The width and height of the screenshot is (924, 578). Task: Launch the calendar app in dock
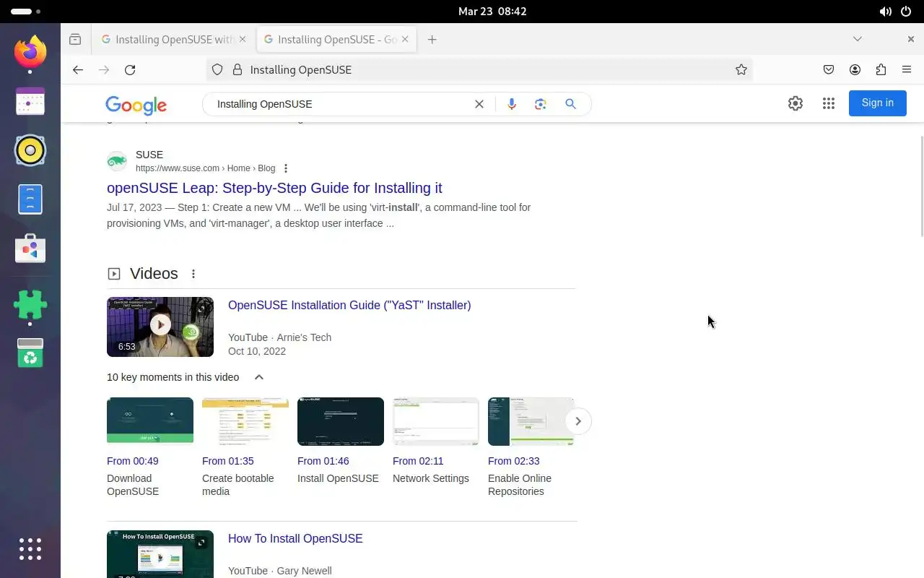click(x=30, y=102)
